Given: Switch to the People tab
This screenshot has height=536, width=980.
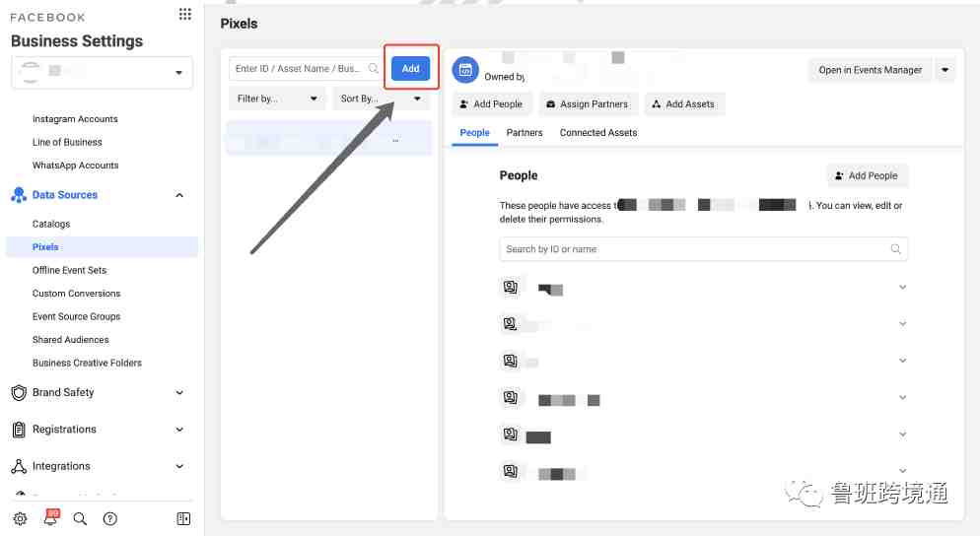Looking at the screenshot, I should pos(474,132).
